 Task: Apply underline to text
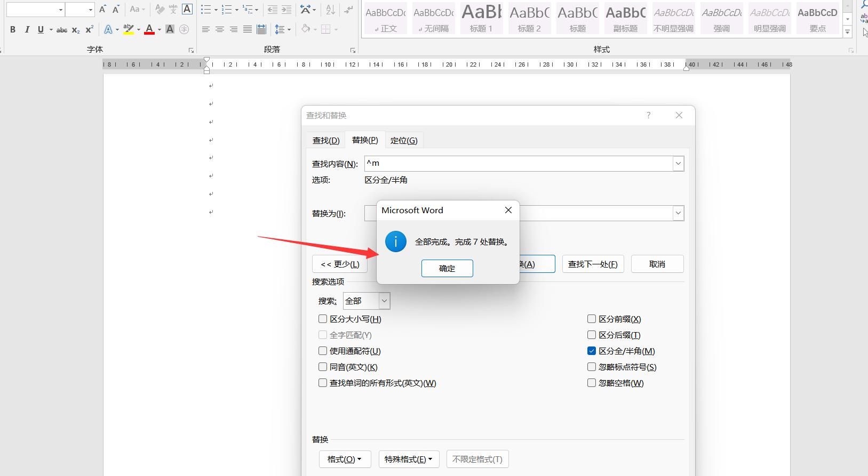(x=41, y=29)
